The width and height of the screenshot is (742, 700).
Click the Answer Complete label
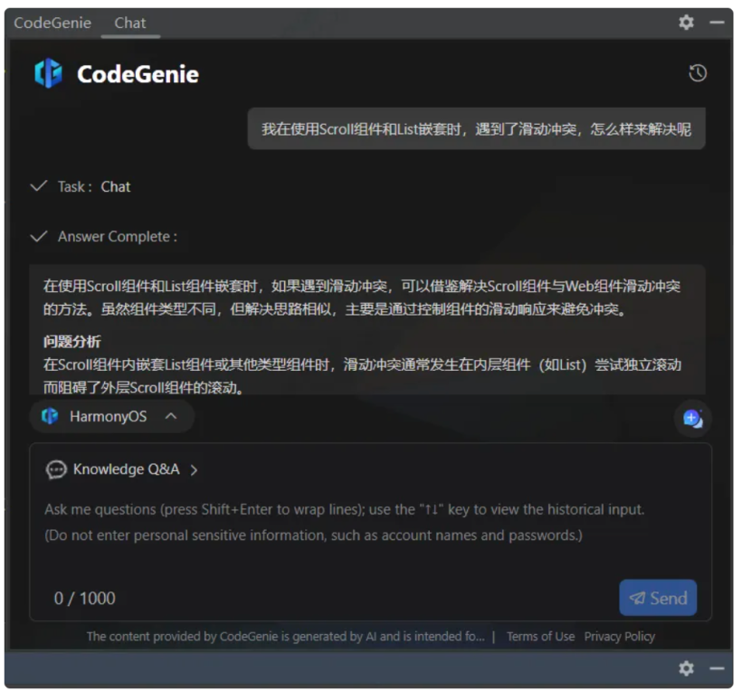click(118, 236)
